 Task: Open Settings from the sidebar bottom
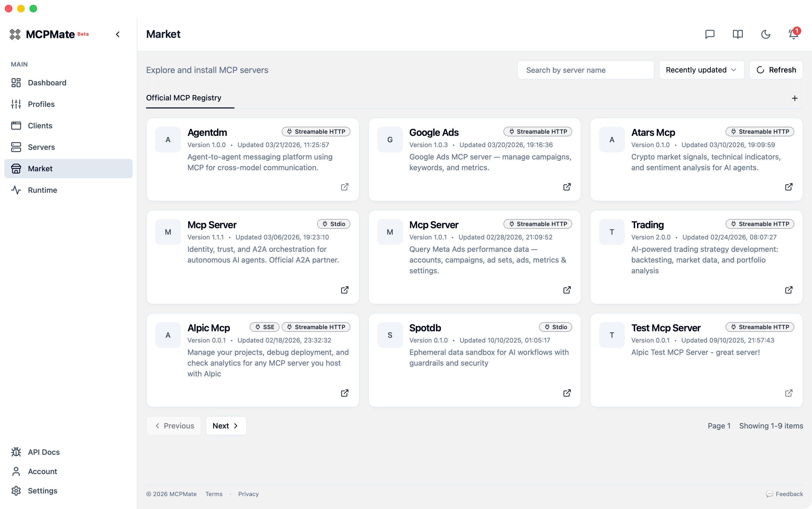coord(42,491)
